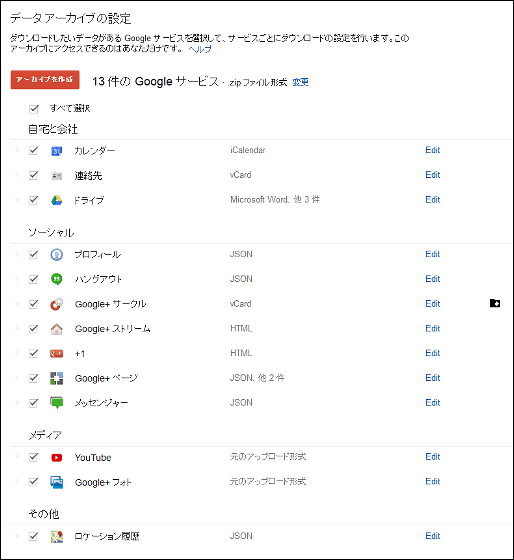The height and width of the screenshot is (560, 514).
Task: Uncheck the YouTube checkbox
Action: click(x=34, y=457)
